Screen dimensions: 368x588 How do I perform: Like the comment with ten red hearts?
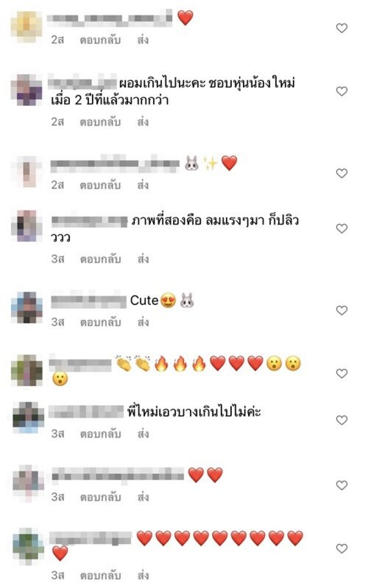pos(341,548)
